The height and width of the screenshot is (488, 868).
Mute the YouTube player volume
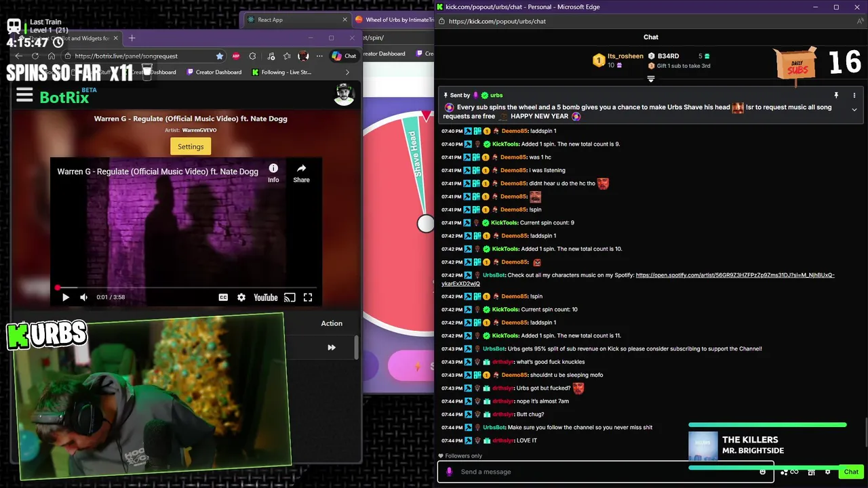pos(84,297)
